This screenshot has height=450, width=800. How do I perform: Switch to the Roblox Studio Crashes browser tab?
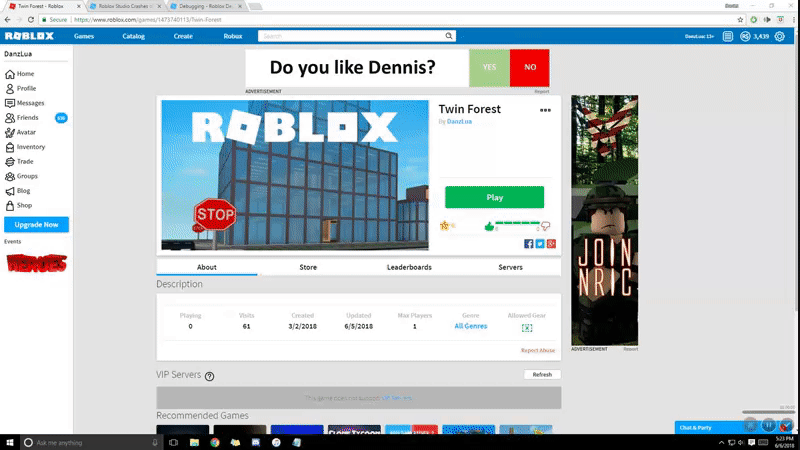[124, 6]
